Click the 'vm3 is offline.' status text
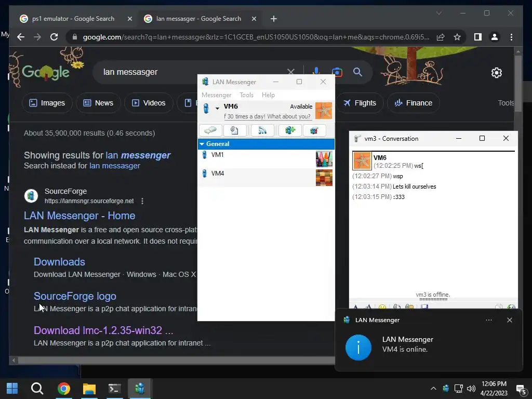532x399 pixels. pos(433,295)
